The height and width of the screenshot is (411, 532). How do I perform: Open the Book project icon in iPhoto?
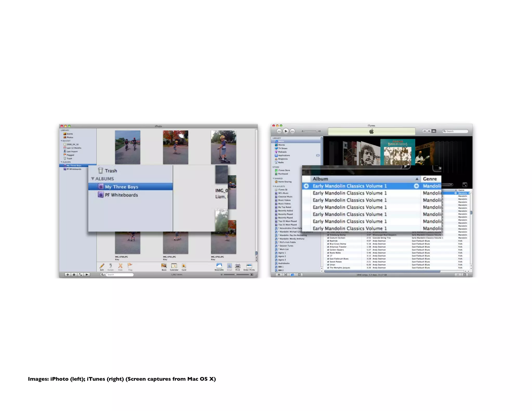click(164, 266)
